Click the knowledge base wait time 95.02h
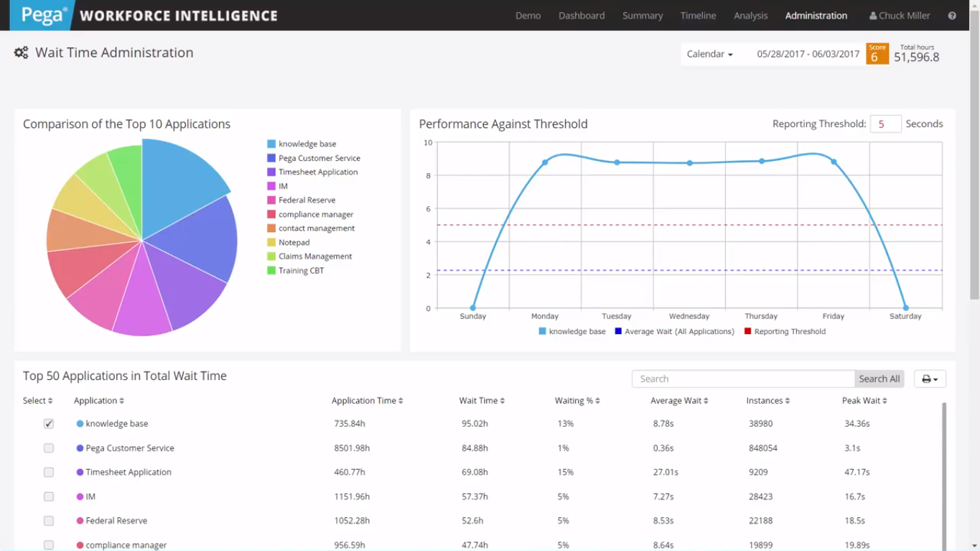 475,424
